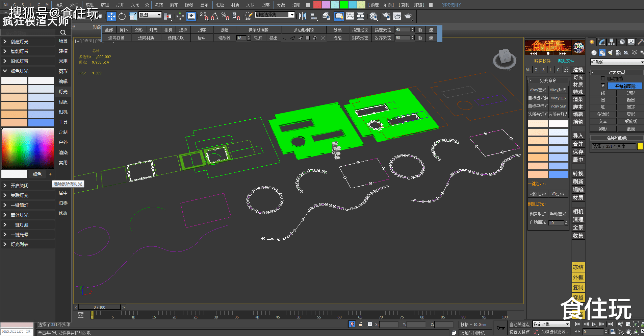644x336 pixels.
Task: Open the 创建选择集 dropdown
Action: [275, 15]
